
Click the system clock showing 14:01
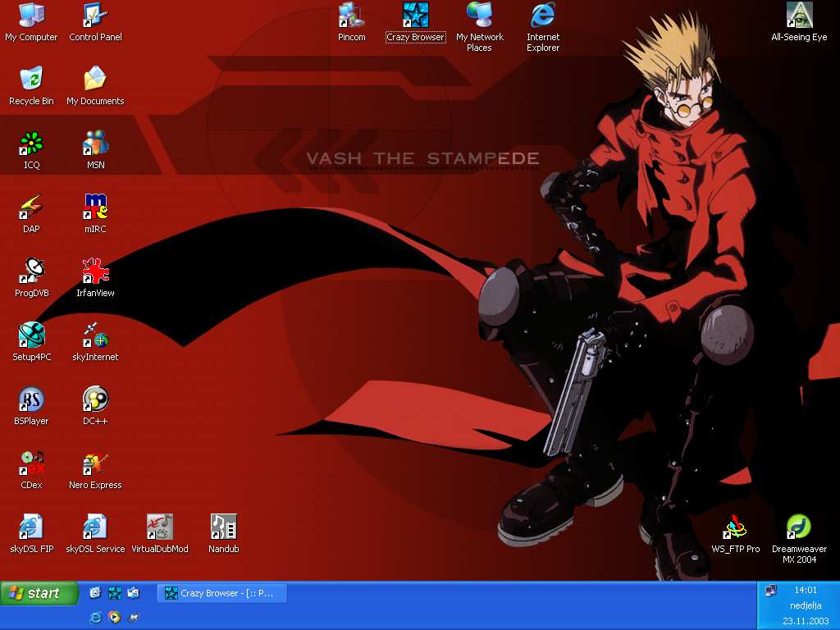click(x=806, y=590)
